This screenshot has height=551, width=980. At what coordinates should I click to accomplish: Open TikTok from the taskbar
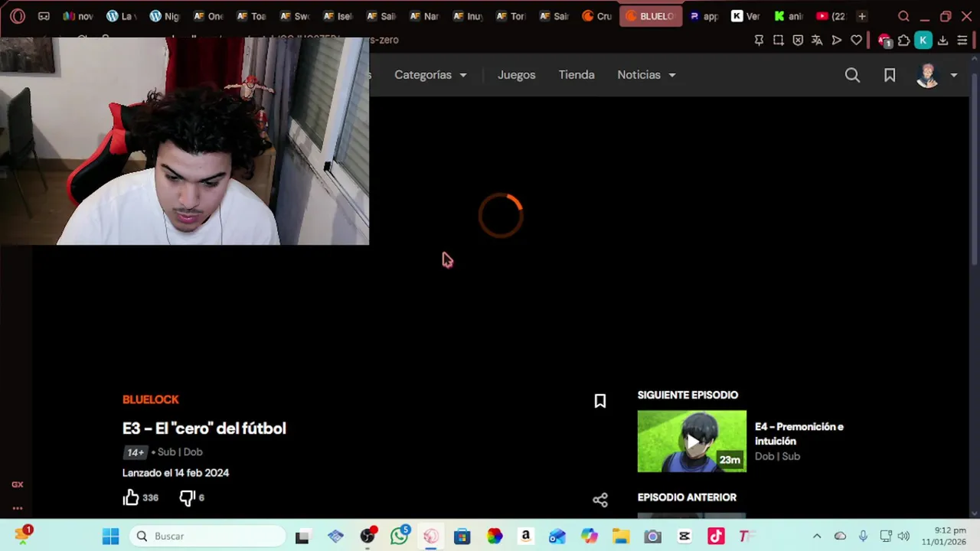tap(716, 536)
